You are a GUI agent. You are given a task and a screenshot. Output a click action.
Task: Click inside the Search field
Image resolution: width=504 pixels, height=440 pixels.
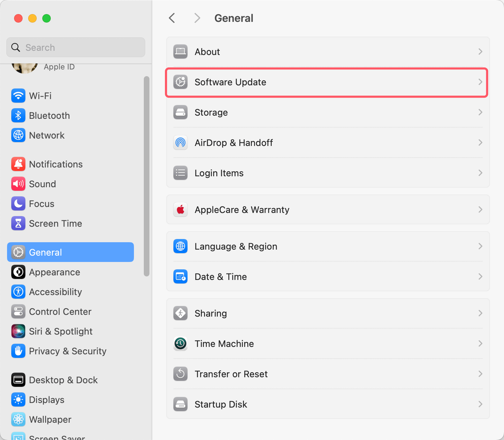75,47
